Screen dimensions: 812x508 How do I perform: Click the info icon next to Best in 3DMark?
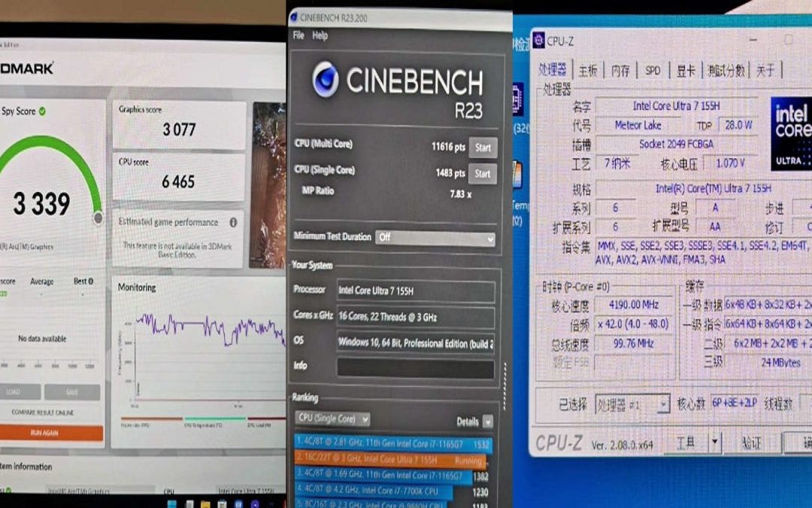coord(91,281)
